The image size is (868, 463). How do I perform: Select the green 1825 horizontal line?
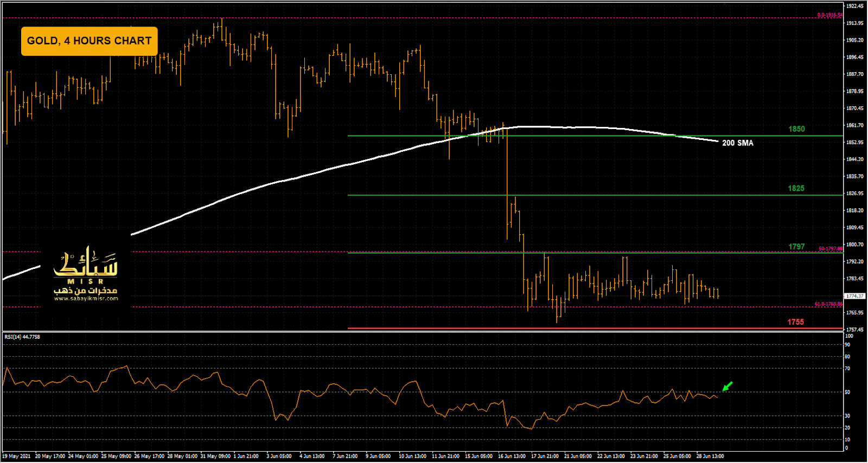(596, 195)
